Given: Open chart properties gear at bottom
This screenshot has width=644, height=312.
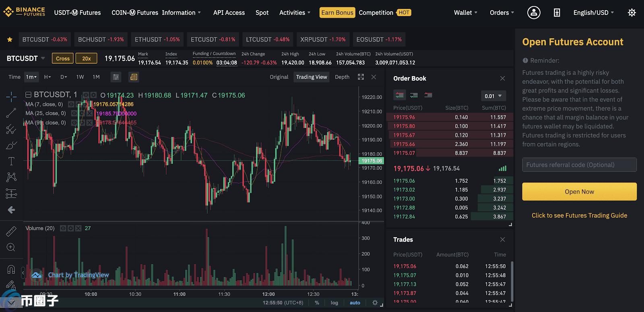Looking at the screenshot, I should click(x=375, y=303).
